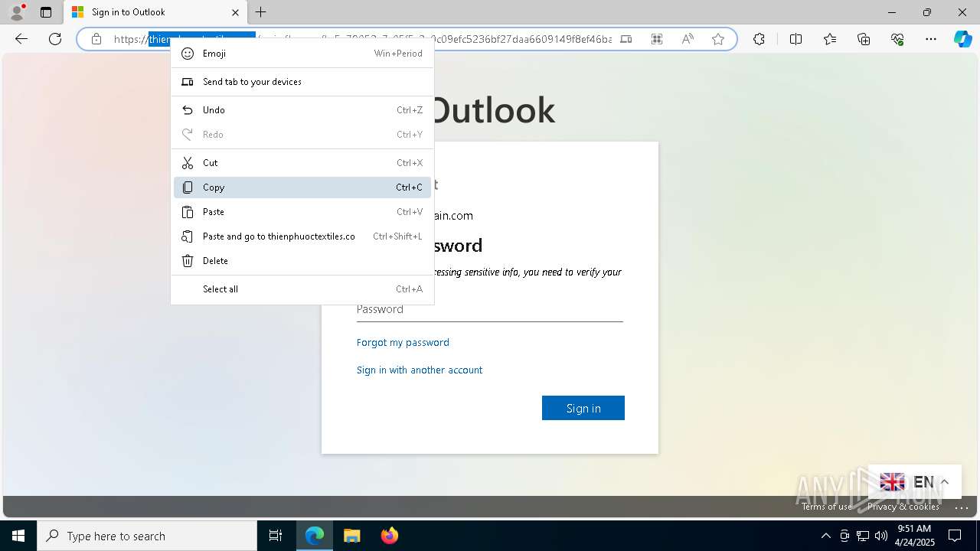Image resolution: width=980 pixels, height=551 pixels.
Task: Open Settings and more ellipsis menu
Action: click(x=931, y=39)
